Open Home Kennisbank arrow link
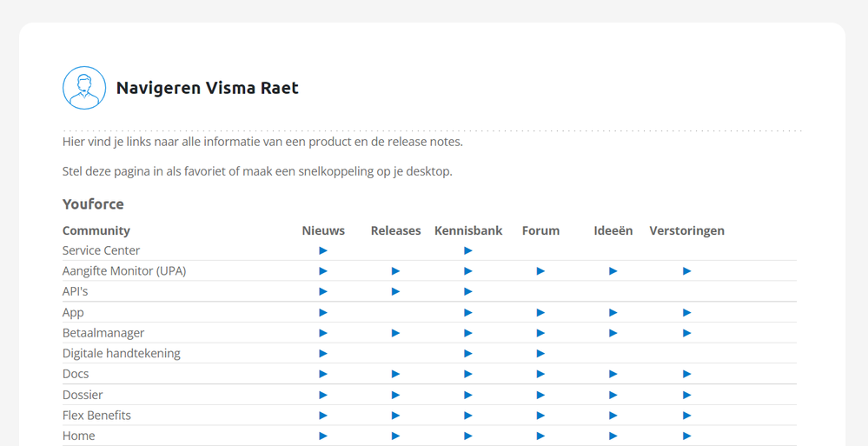Screen dimensions: 868x446 coord(468,436)
